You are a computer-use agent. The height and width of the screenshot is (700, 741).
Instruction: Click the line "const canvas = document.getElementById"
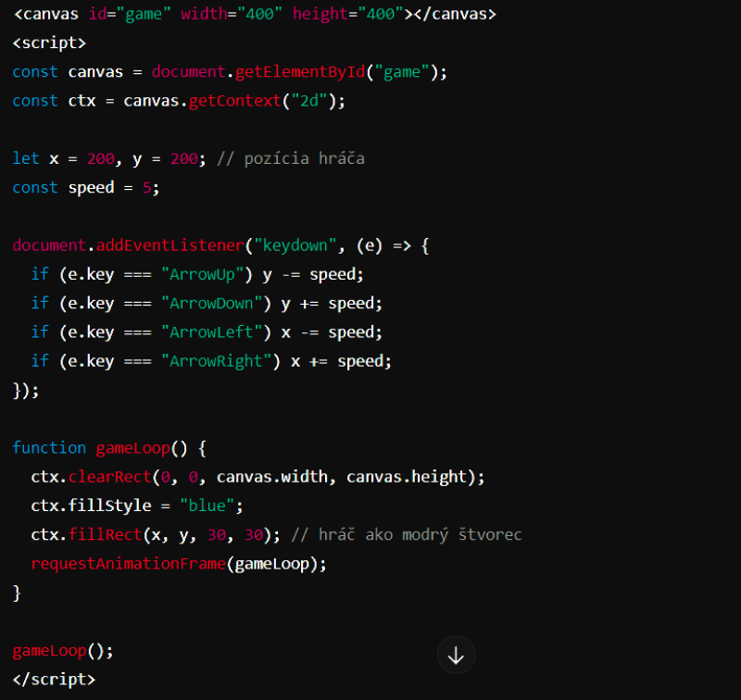[229, 72]
